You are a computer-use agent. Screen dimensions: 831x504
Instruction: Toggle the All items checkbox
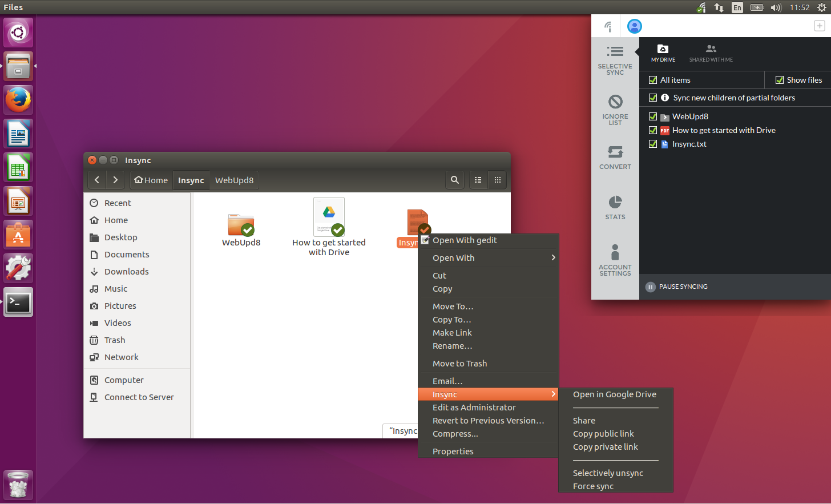click(x=653, y=80)
